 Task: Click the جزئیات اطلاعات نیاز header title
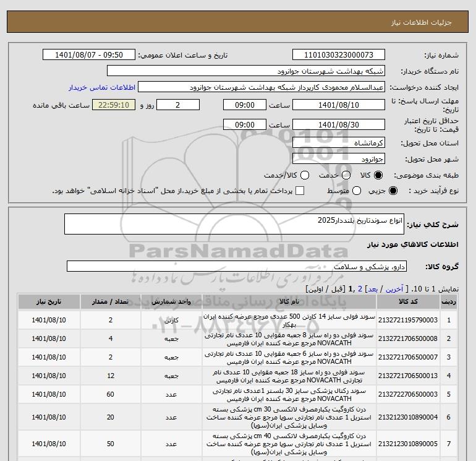[422, 22]
